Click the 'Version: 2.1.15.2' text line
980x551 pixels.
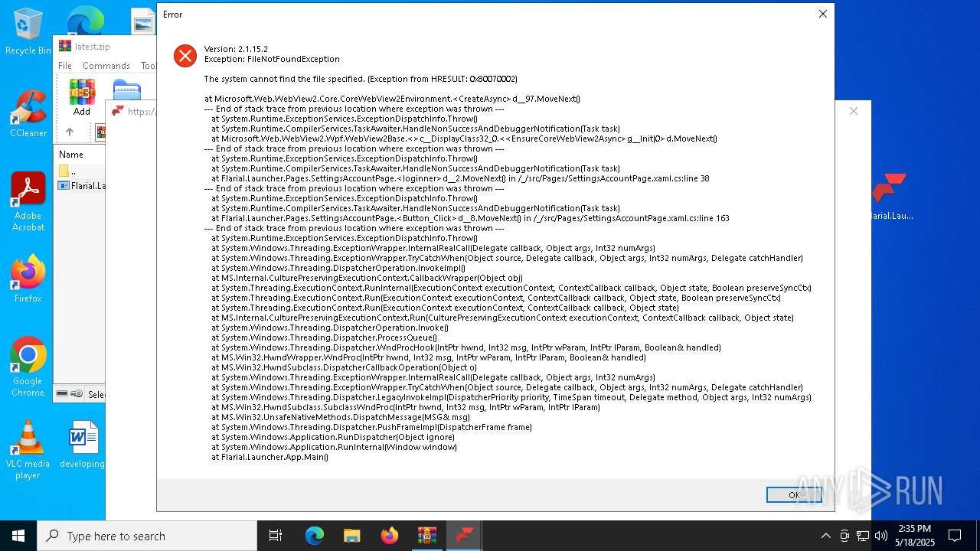tap(236, 49)
